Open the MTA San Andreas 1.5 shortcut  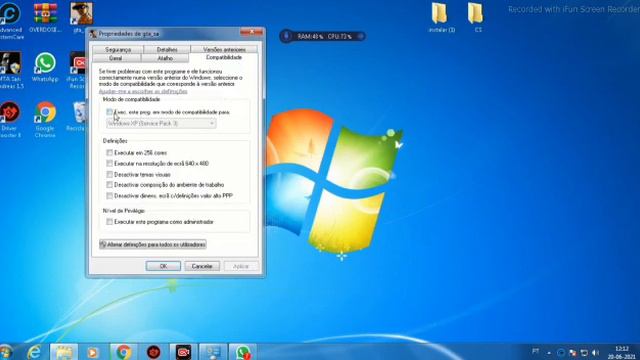click(11, 69)
